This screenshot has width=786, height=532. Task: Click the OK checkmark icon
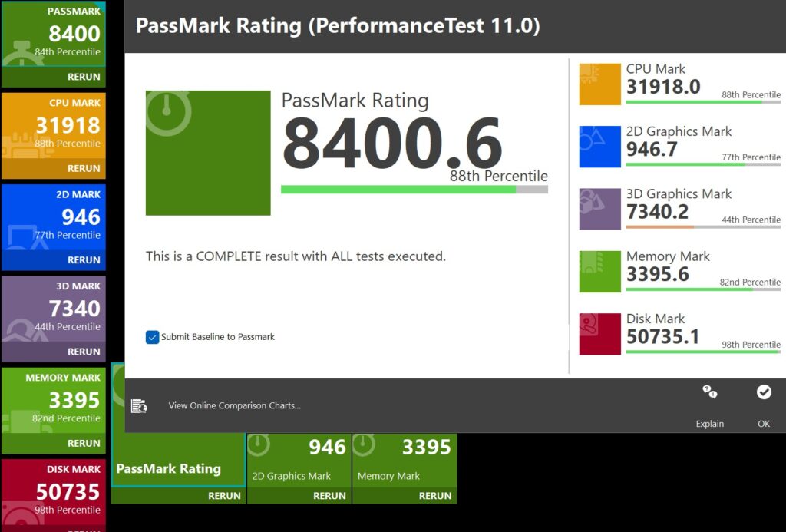tap(764, 393)
